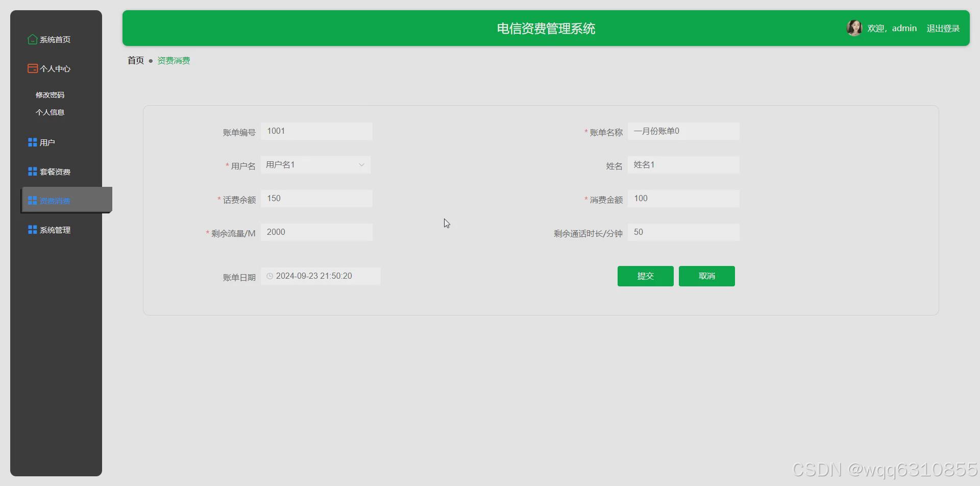Open the 系统管理 menu
Image resolution: width=980 pixels, height=486 pixels.
coord(56,230)
